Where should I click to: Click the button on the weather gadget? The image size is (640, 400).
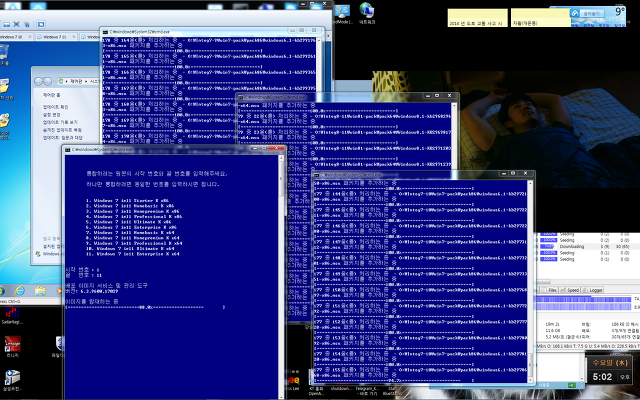pos(592,13)
